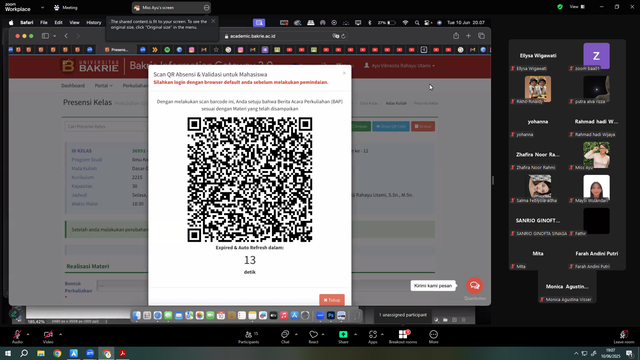Start camera with the Video button

coord(48,336)
